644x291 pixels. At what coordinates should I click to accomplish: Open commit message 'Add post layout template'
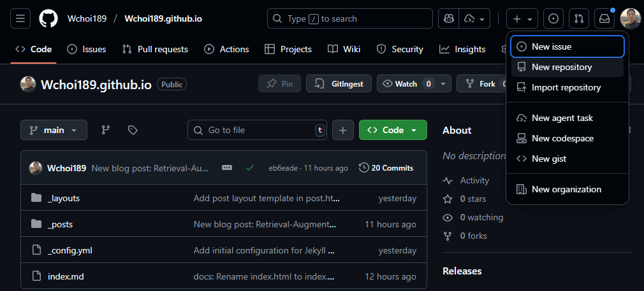pos(267,198)
